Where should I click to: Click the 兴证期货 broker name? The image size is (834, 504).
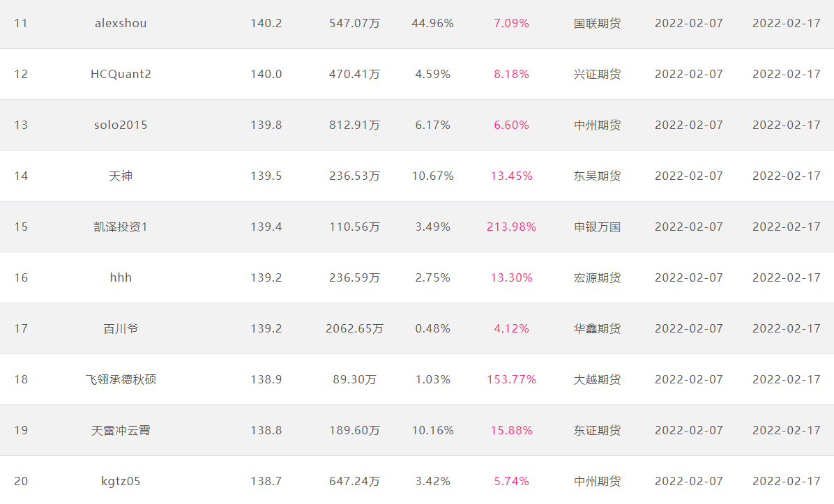point(597,74)
